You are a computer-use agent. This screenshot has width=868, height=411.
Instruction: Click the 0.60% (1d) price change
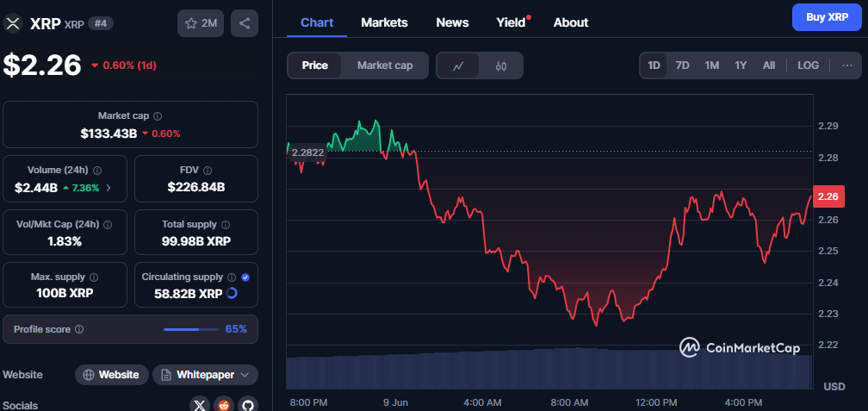pyautogui.click(x=124, y=65)
